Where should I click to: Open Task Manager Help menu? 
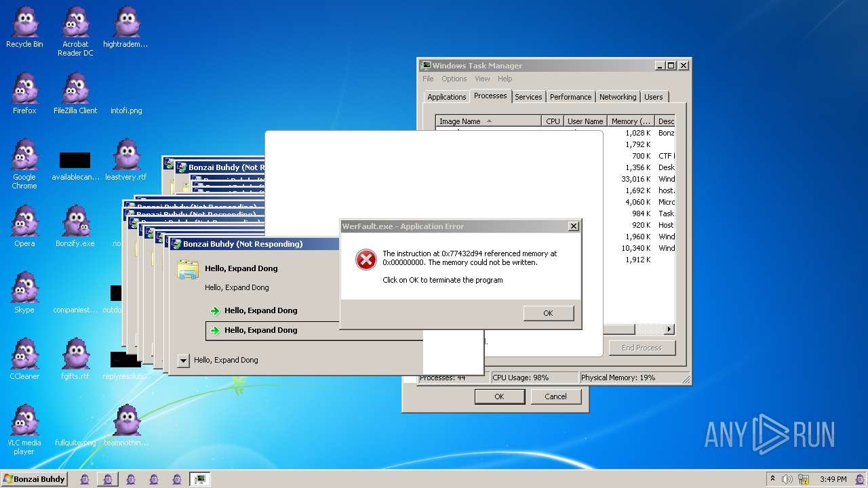(x=505, y=79)
